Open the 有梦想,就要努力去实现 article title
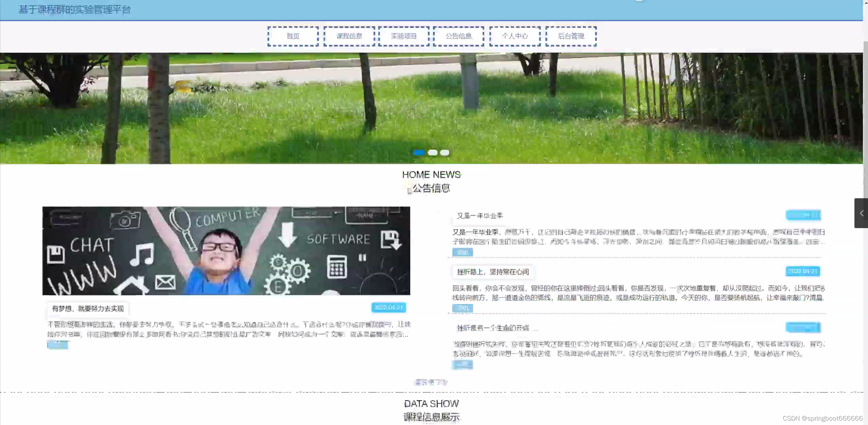 (88, 309)
